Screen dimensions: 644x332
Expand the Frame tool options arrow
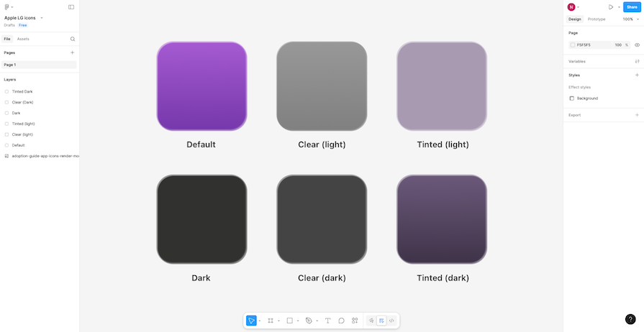tap(279, 321)
